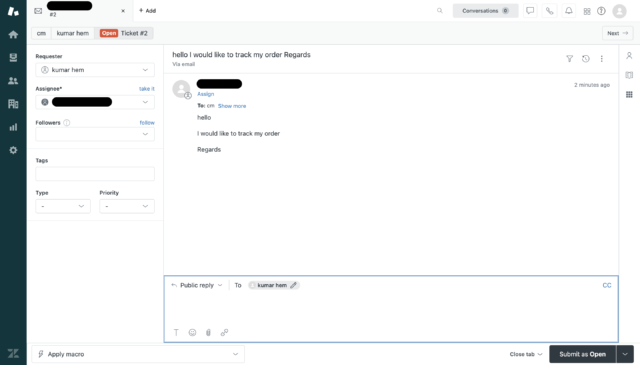Viewport: 640px width, 365px height.
Task: Open the apps grid icon in right panel
Action: 629,94
